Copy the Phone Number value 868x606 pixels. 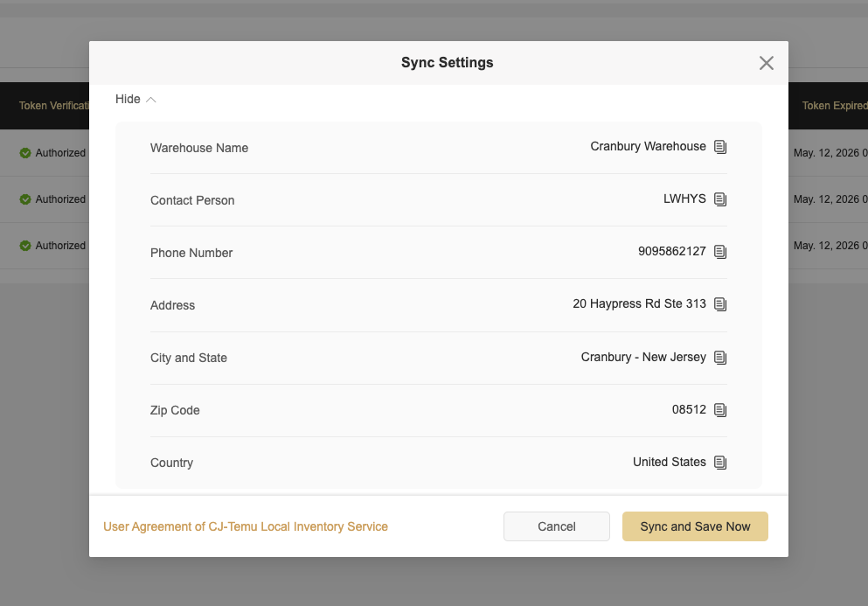point(720,252)
